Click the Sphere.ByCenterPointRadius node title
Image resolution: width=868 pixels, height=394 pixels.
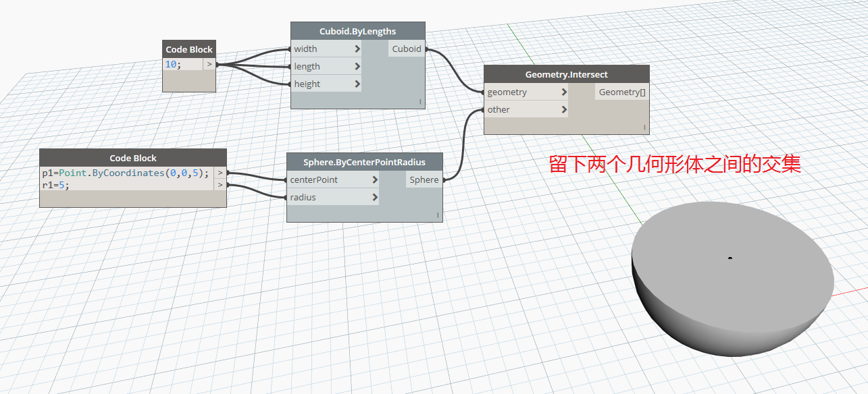(x=365, y=162)
